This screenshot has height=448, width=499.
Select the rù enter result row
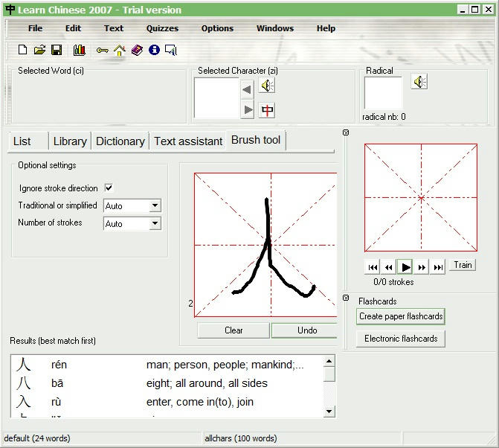point(168,402)
